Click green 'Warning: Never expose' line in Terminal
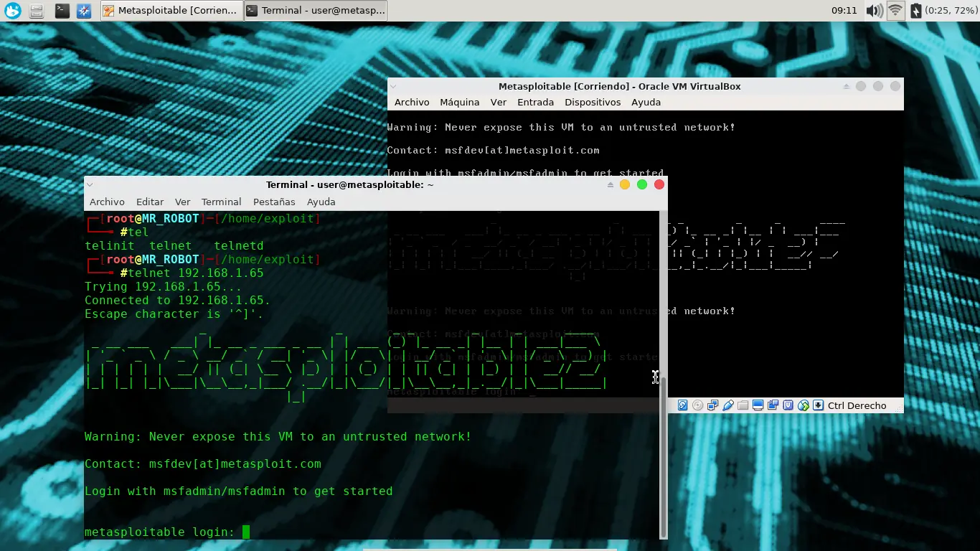Screen dimensions: 980x551 278,437
